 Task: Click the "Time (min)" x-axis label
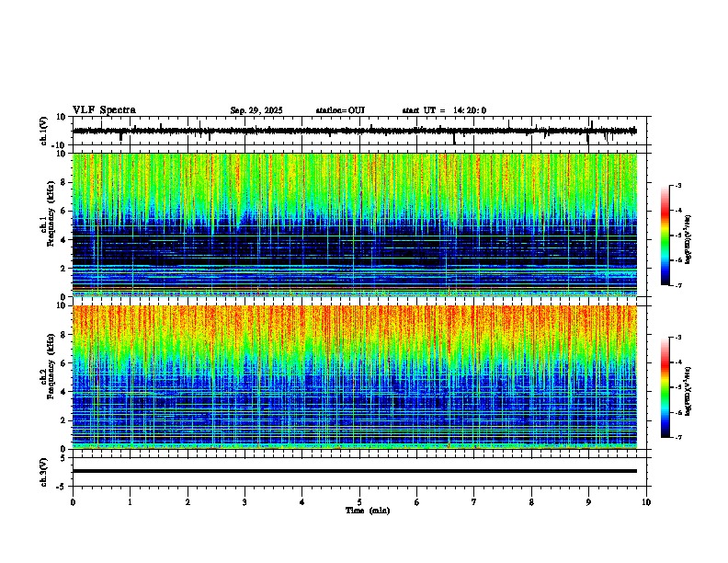pos(368,511)
